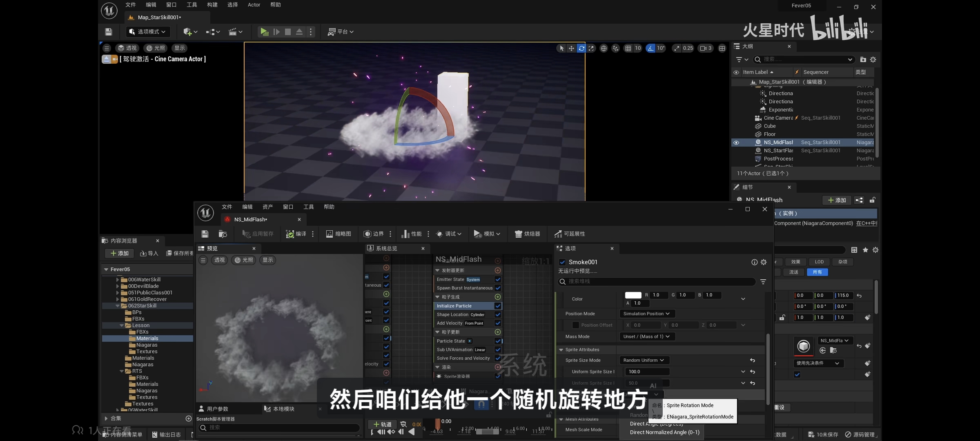Click the white Color swatch

633,295
